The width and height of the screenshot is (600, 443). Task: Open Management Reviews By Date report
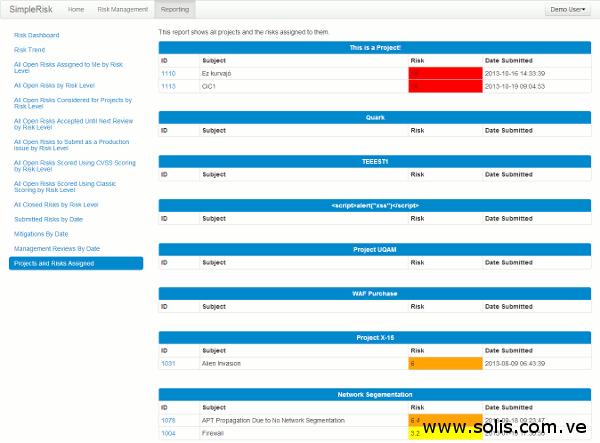coord(57,249)
